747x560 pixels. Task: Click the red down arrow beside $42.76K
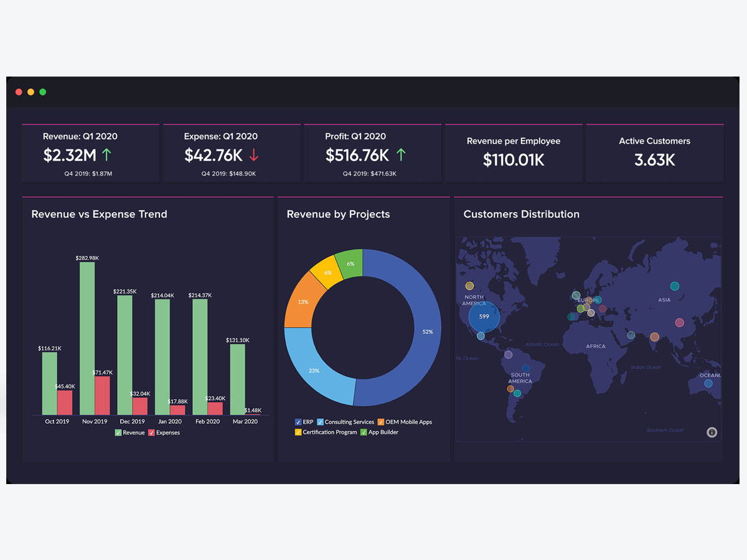point(253,155)
